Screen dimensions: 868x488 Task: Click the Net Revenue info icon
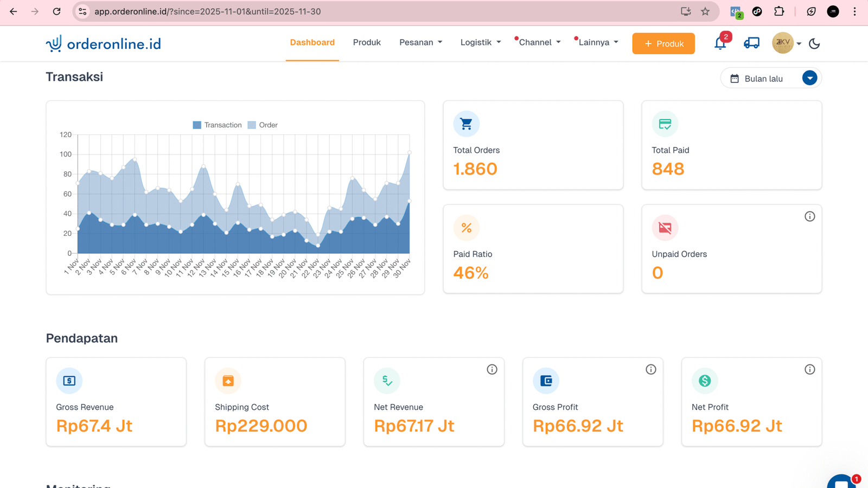[492, 369]
